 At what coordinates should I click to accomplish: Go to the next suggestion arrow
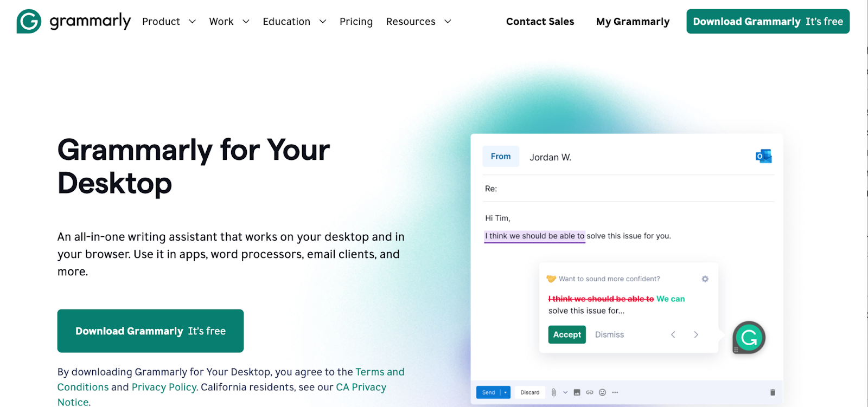pos(696,334)
